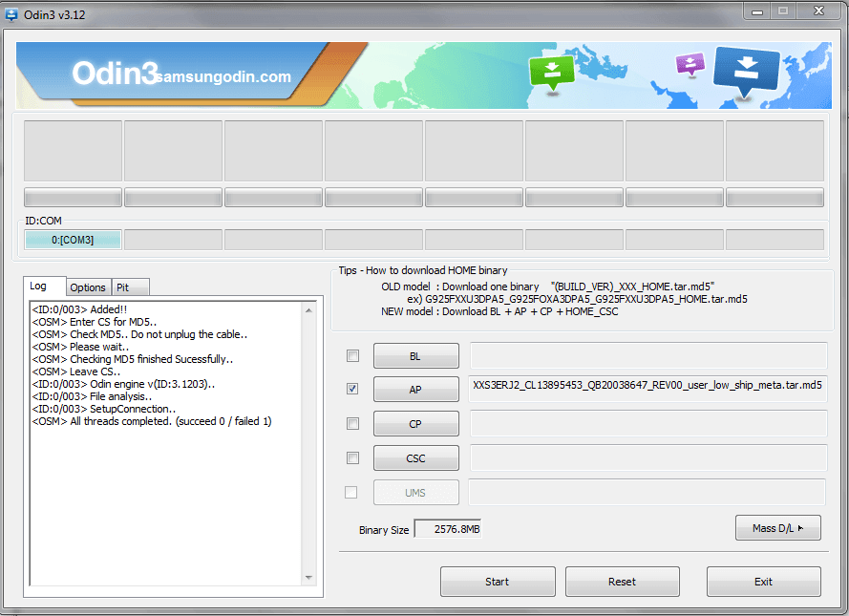Screen dimensions: 849x616
Task: Click the UMS button
Action: [415, 493]
